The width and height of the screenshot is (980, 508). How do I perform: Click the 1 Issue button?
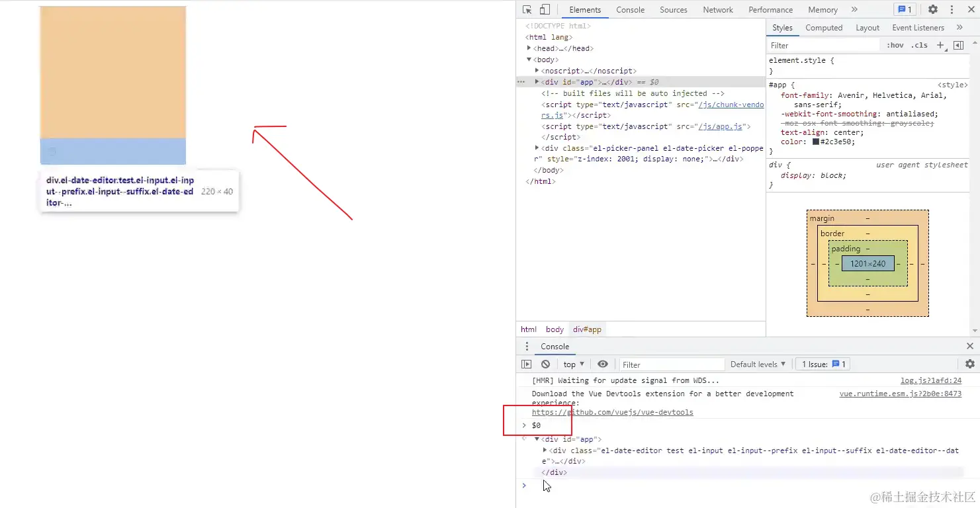(x=824, y=364)
